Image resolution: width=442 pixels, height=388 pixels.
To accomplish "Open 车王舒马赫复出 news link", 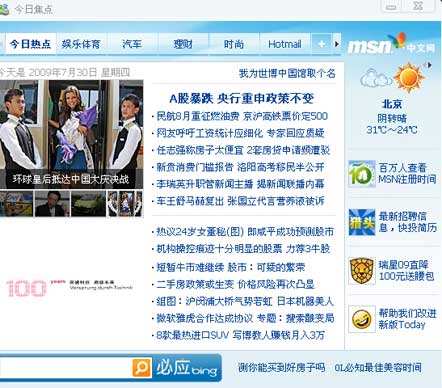I will pos(190,201).
